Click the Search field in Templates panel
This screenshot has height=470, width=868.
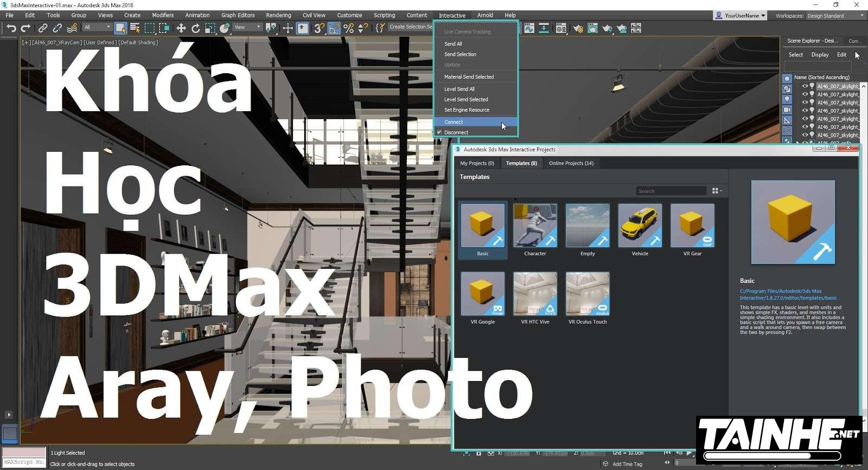(671, 191)
